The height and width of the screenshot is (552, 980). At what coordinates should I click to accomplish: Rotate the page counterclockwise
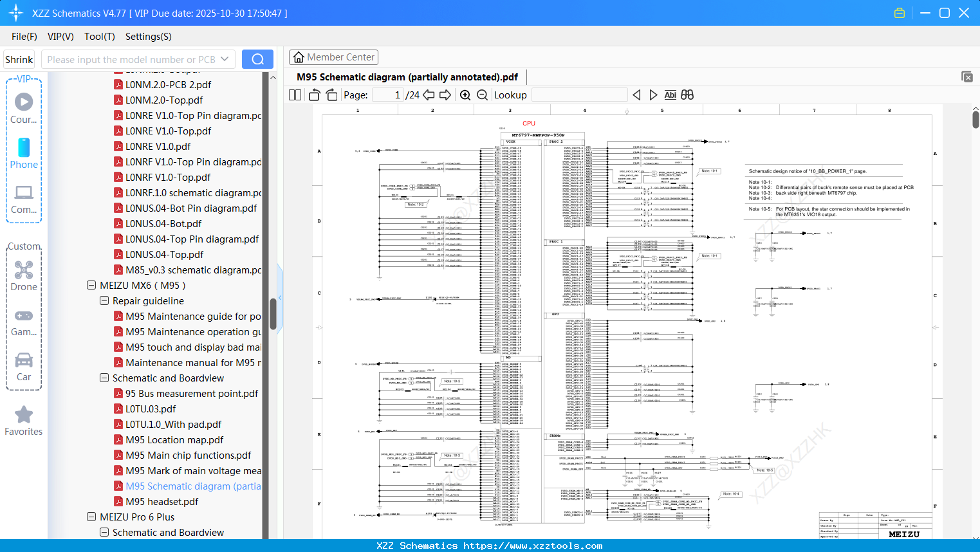click(x=313, y=95)
